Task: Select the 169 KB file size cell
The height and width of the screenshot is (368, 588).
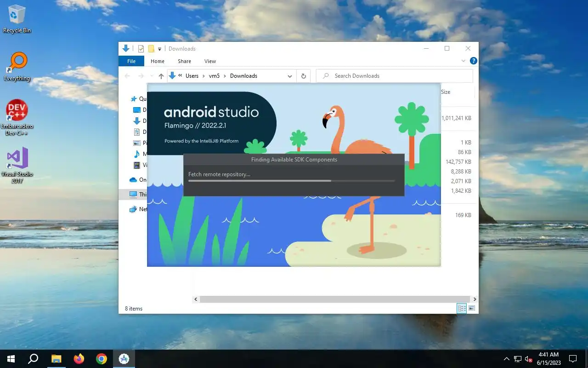Action: coord(463,215)
